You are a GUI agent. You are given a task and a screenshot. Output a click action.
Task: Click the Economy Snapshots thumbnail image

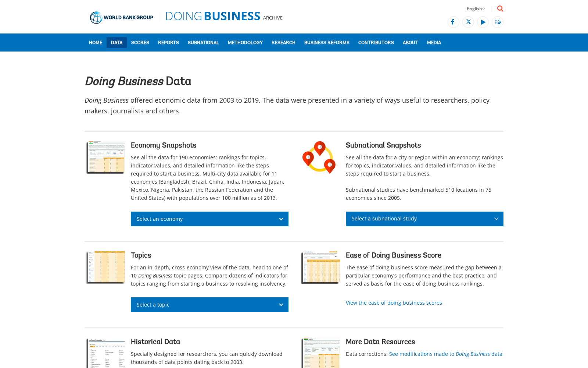105,158
